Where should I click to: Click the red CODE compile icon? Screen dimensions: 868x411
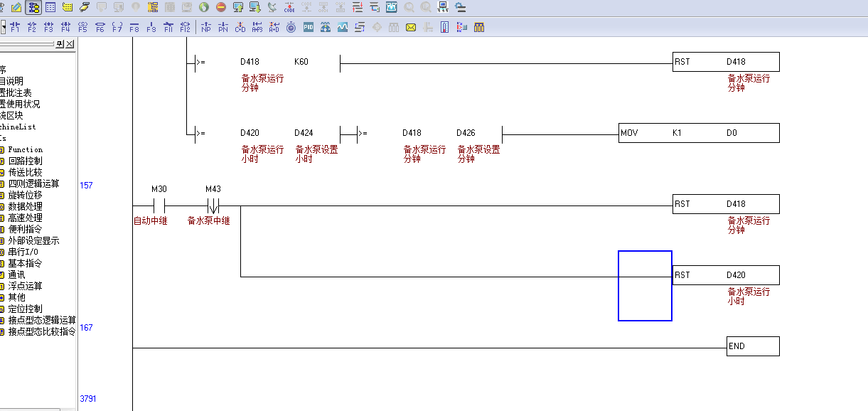289,8
